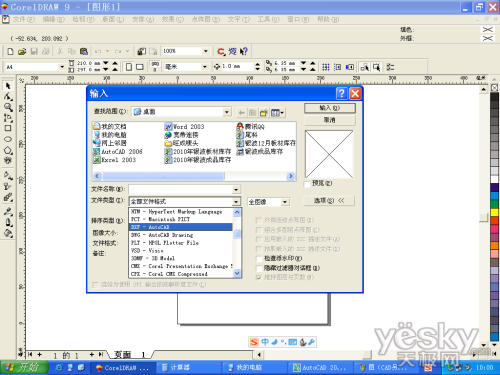Screen dimensions: 500x375
Task: Select DWG - AutoCAD Drawing file type
Action: [x=180, y=235]
